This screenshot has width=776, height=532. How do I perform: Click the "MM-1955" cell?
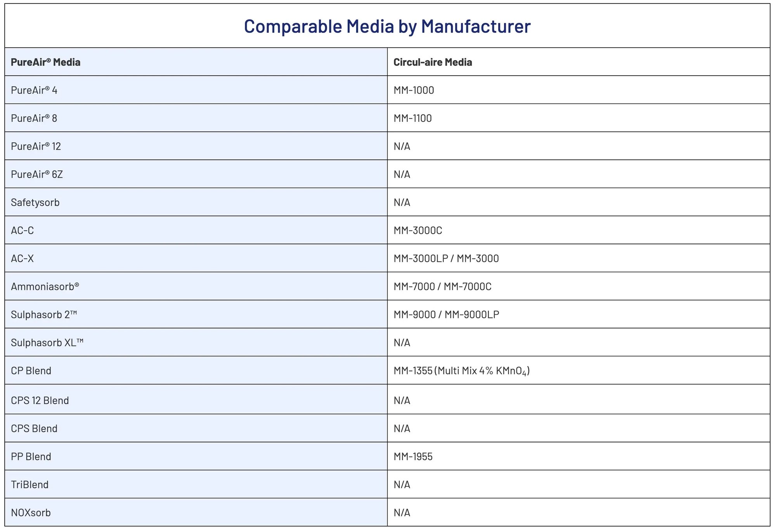pos(413,456)
